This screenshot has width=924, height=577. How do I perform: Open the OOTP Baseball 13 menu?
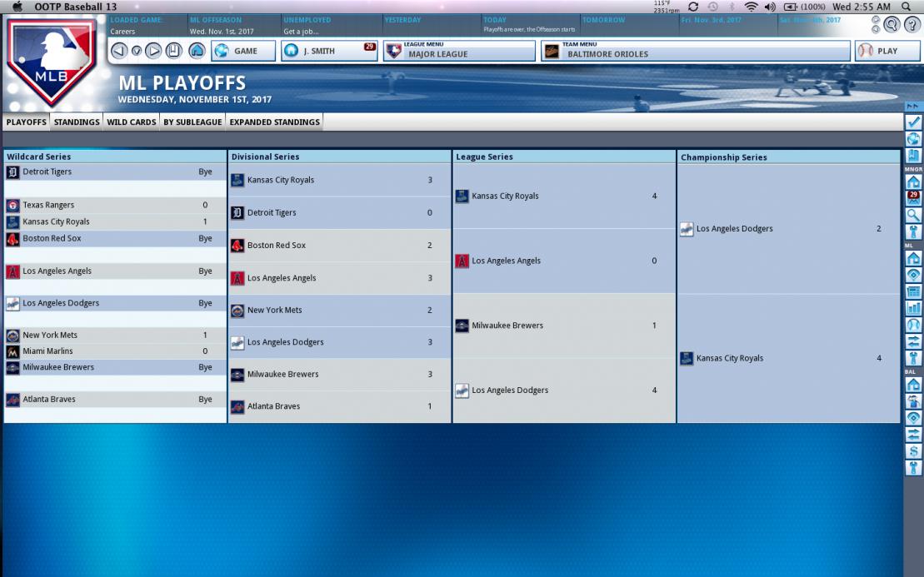click(x=76, y=7)
